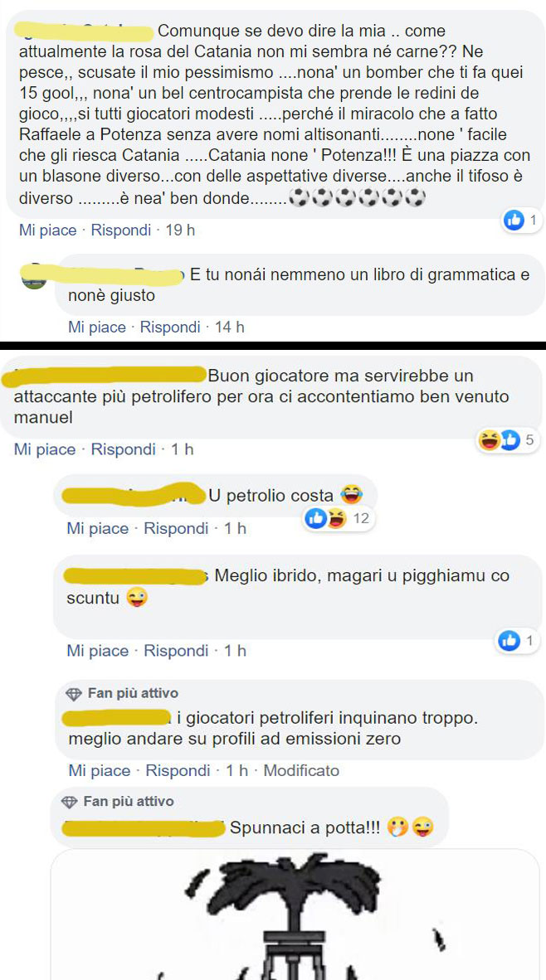Image resolution: width=546 pixels, height=980 pixels.
Task: Click the first 'Fan più attivo' label
Action: pos(133,693)
